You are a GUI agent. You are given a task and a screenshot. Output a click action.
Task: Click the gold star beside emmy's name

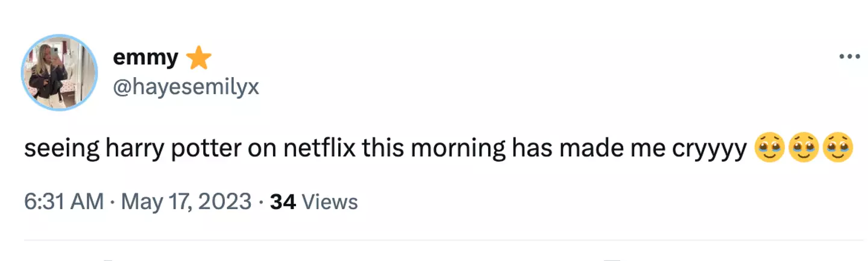[x=198, y=58]
